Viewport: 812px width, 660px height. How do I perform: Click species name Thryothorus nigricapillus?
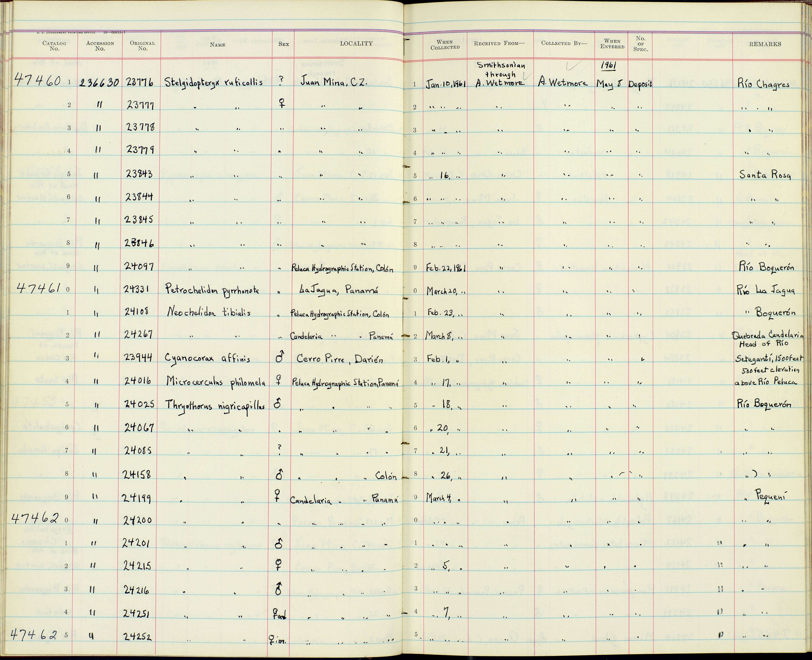[x=215, y=405]
